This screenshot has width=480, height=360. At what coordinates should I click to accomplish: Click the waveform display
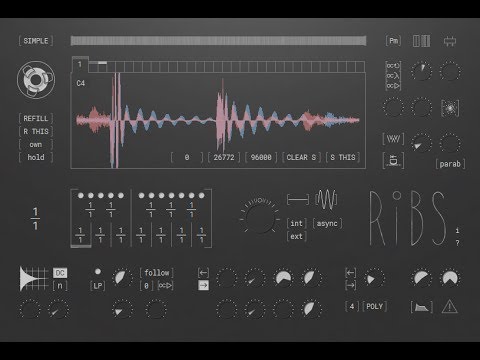[218, 120]
